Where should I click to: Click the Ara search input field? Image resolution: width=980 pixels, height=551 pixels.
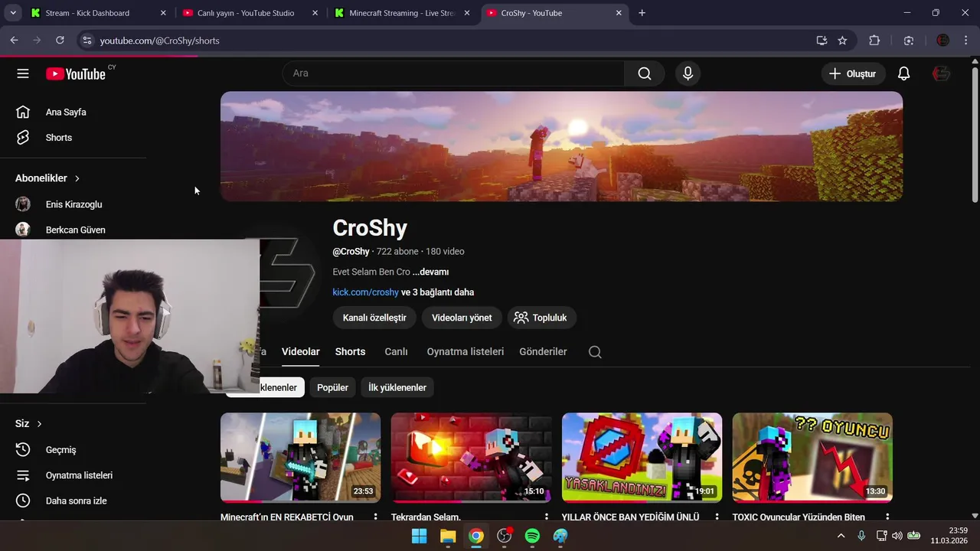pos(453,73)
